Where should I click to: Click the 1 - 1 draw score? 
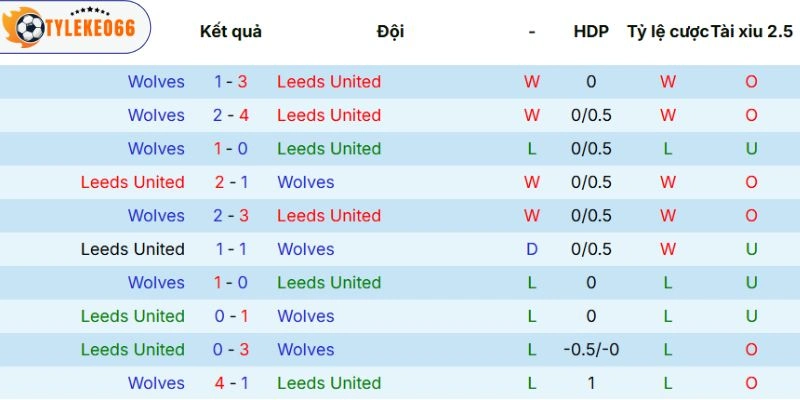[231, 249]
